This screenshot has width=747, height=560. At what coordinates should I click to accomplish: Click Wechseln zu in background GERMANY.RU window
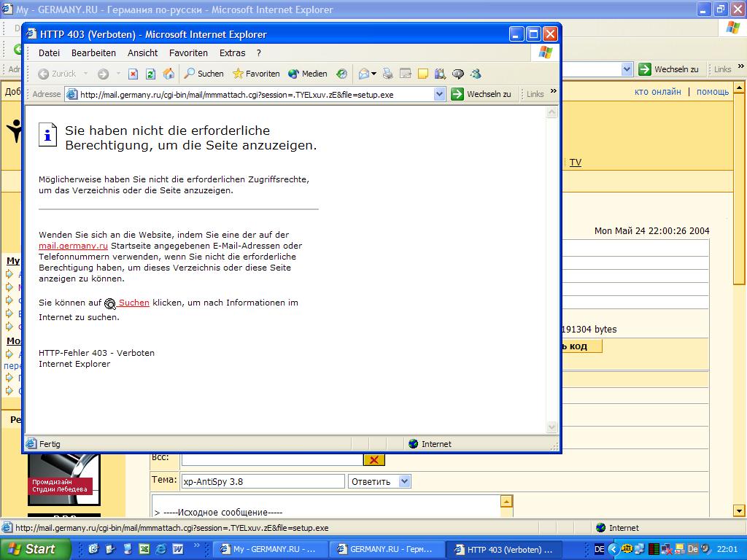(669, 69)
